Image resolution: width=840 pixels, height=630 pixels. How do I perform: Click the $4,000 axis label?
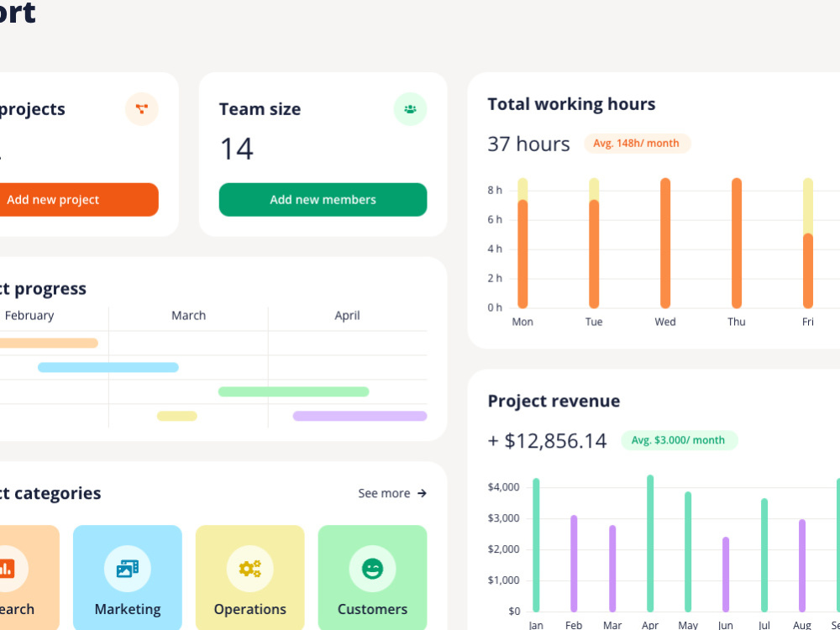coord(503,487)
